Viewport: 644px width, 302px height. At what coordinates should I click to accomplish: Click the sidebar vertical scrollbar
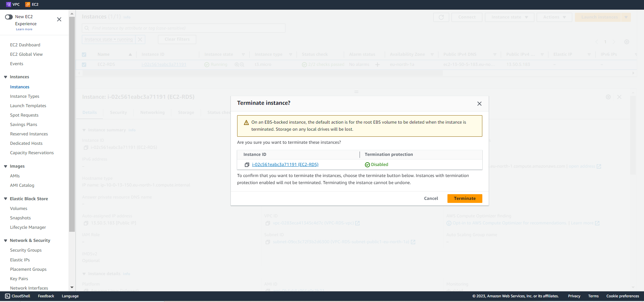coord(72,124)
